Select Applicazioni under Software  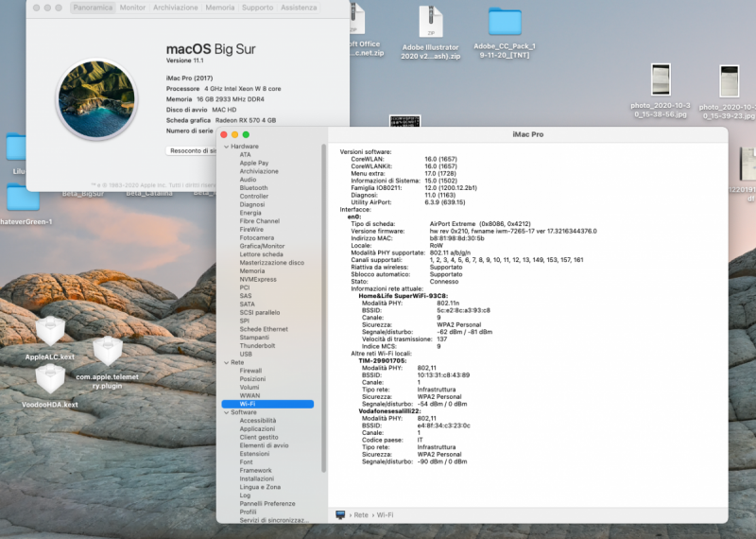tap(257, 429)
